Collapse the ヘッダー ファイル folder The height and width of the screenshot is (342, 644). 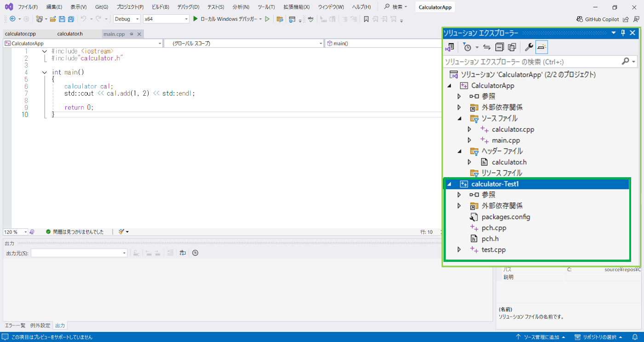[459, 151]
